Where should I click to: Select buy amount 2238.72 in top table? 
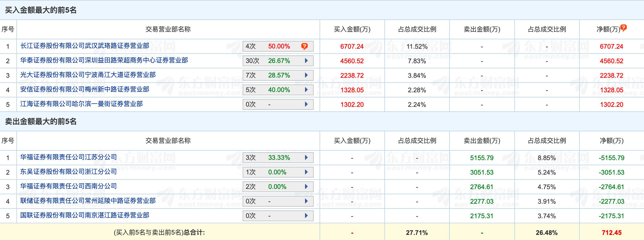click(352, 76)
